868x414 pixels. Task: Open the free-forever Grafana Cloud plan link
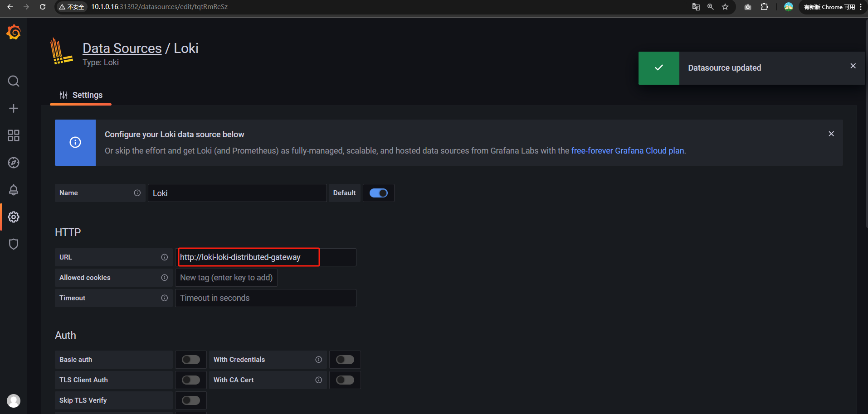tap(628, 151)
